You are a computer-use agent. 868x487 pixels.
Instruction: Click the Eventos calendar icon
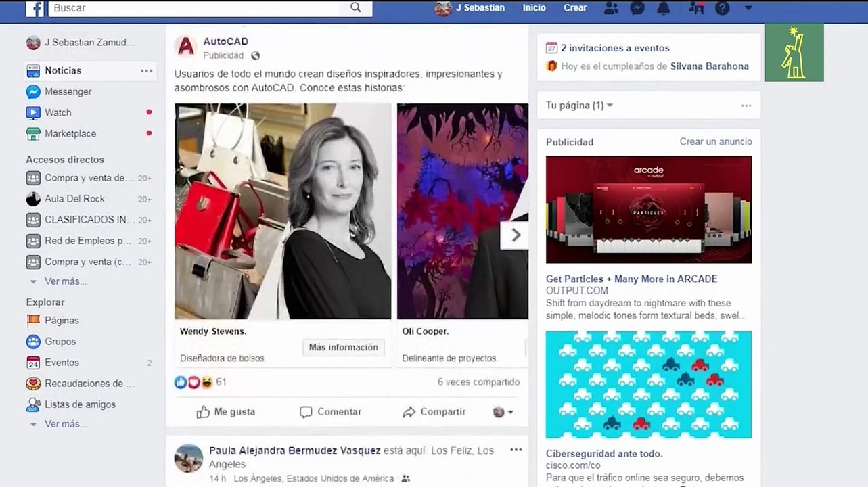coord(33,363)
